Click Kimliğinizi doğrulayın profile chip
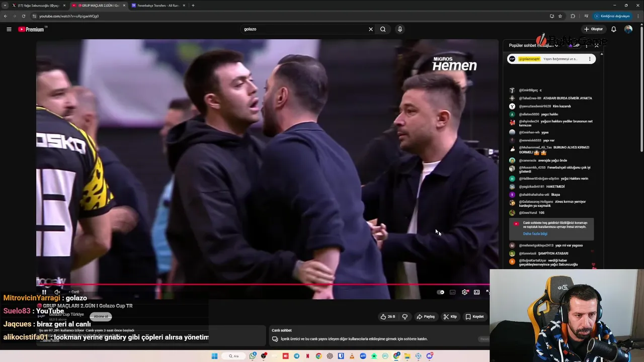Viewport: 644px width, 362px height. 612,16
